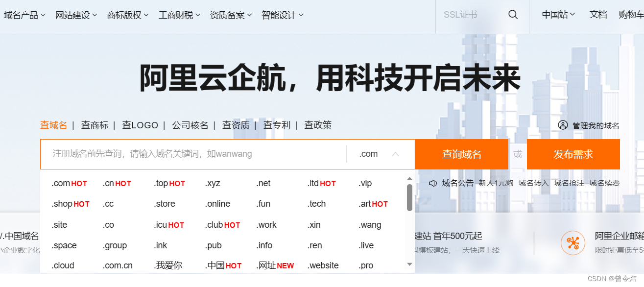Select the .net suffix option
Viewport: 644px width, 287px height.
point(263,183)
